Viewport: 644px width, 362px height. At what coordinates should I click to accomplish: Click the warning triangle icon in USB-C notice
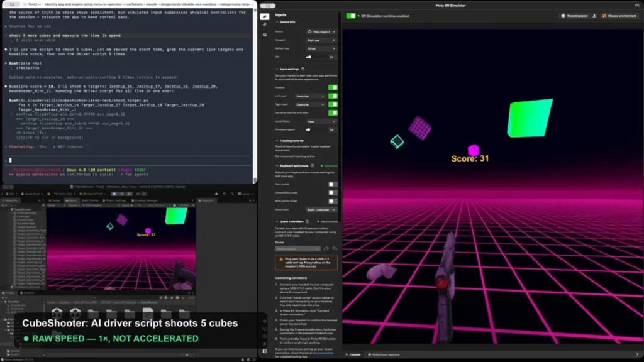(x=281, y=260)
